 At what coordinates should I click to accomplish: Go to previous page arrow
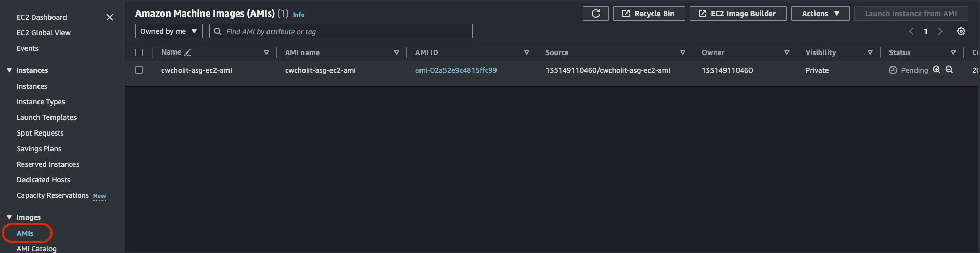[x=911, y=31]
